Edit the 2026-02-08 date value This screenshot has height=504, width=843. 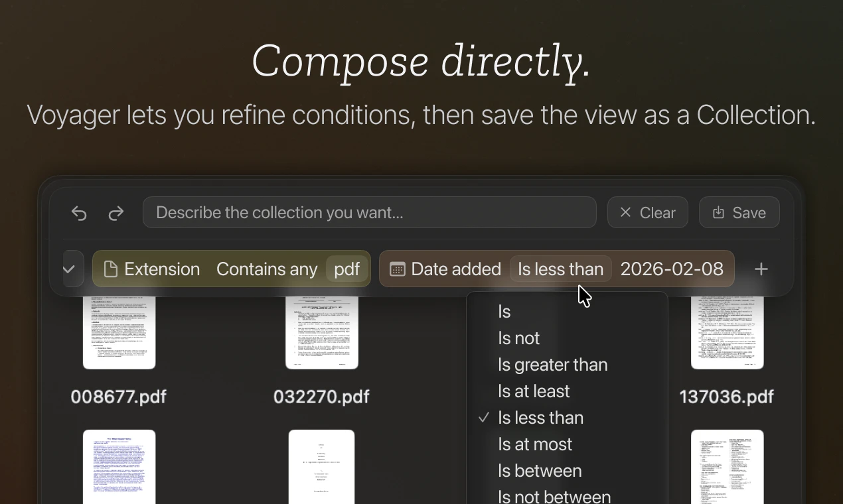point(672,269)
